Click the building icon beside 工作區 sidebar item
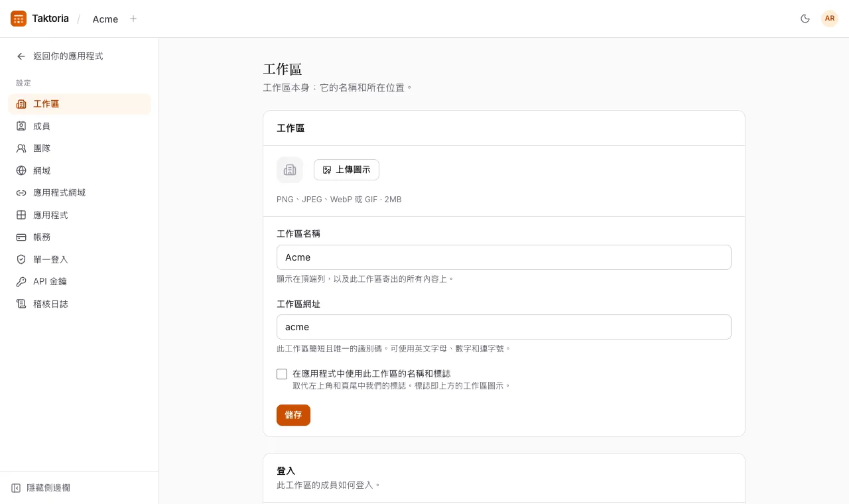849x504 pixels. point(21,104)
